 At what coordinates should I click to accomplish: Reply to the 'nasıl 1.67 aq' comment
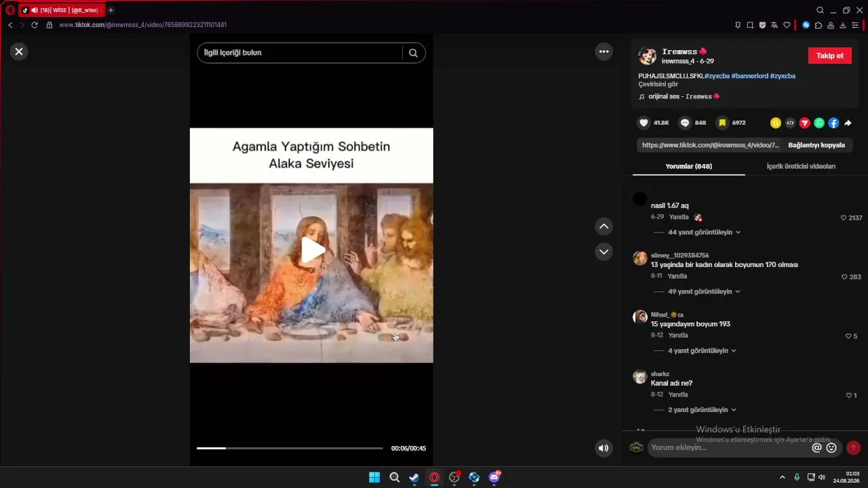coord(679,217)
